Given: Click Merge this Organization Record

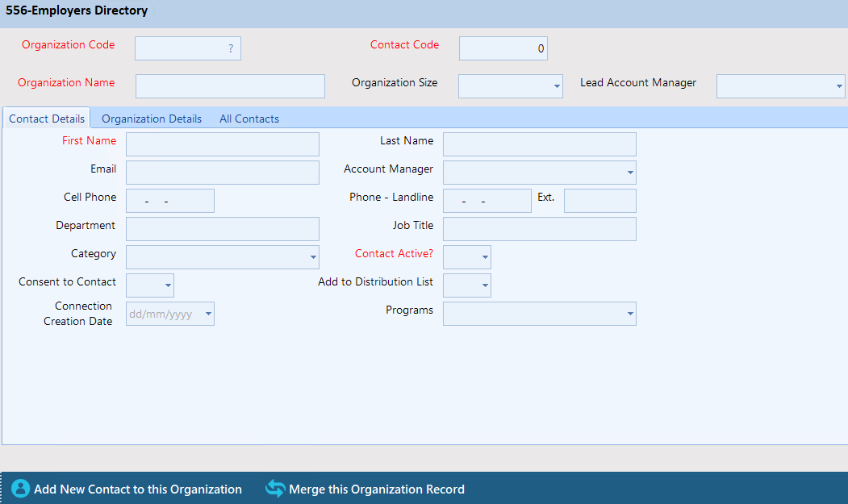Looking at the screenshot, I should [376, 489].
